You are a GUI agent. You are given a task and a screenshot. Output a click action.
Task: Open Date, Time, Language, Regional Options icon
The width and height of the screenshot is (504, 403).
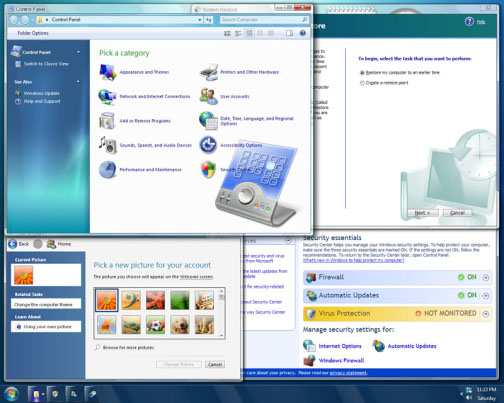[x=209, y=121]
